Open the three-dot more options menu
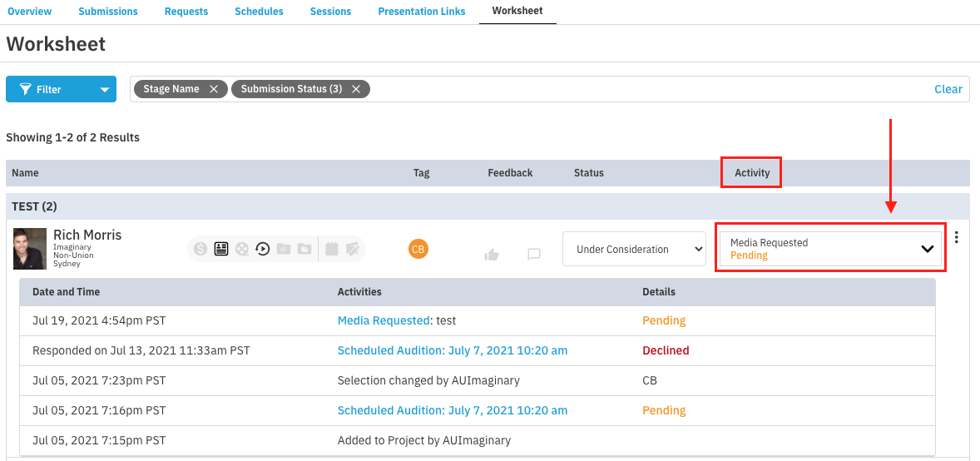 point(957,238)
